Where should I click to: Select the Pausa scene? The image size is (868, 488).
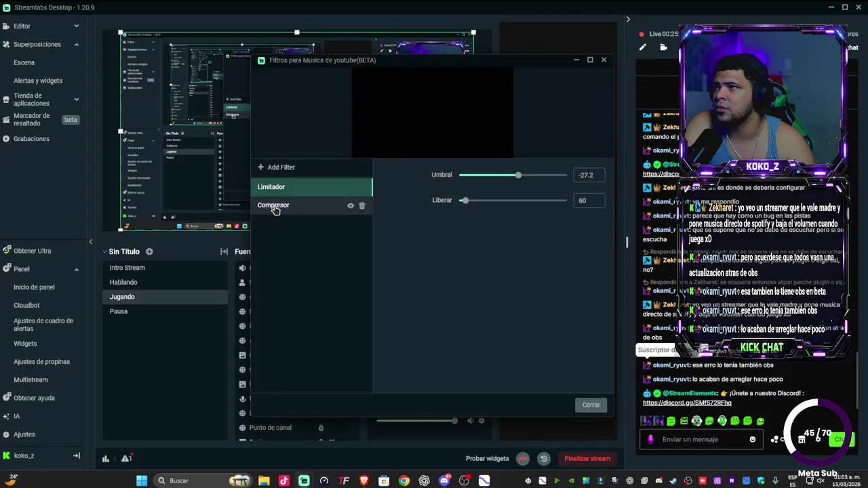coord(165,311)
